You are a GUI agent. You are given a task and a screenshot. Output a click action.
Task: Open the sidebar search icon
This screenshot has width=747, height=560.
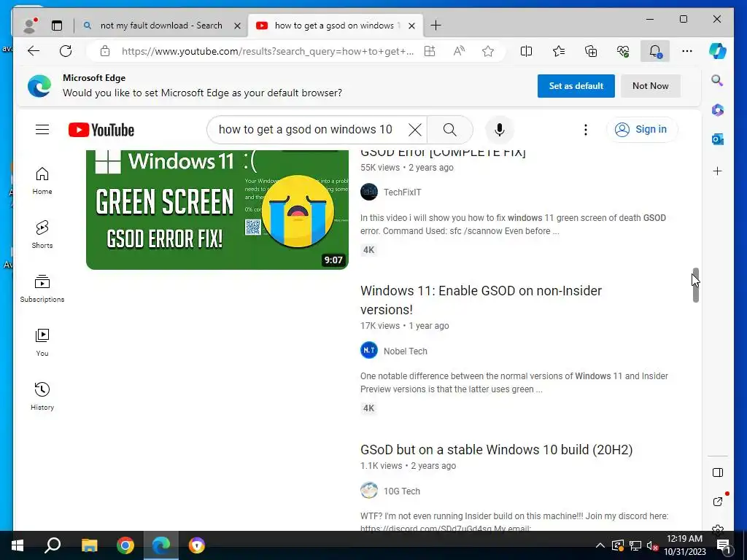(718, 80)
